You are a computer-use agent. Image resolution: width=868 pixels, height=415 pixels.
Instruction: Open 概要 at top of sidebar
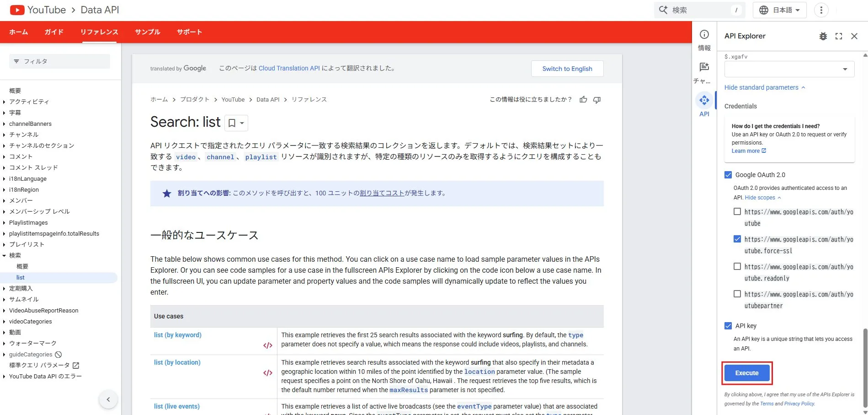(15, 91)
